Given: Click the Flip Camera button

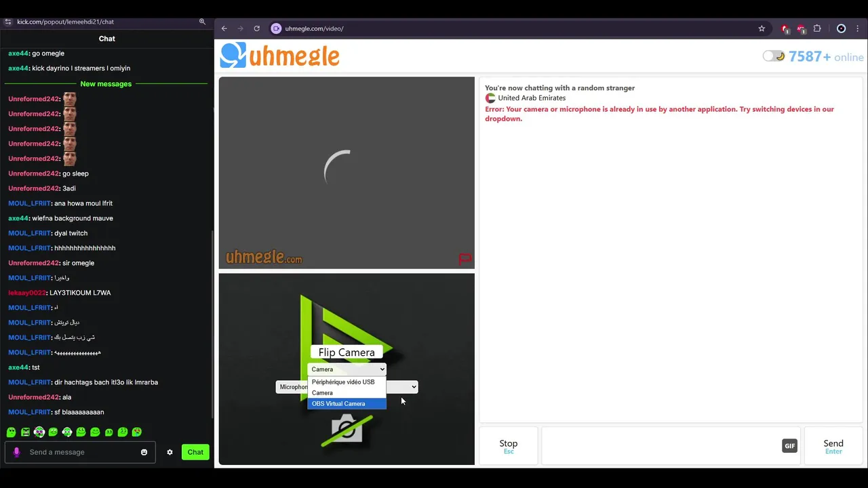Looking at the screenshot, I should coord(347,352).
